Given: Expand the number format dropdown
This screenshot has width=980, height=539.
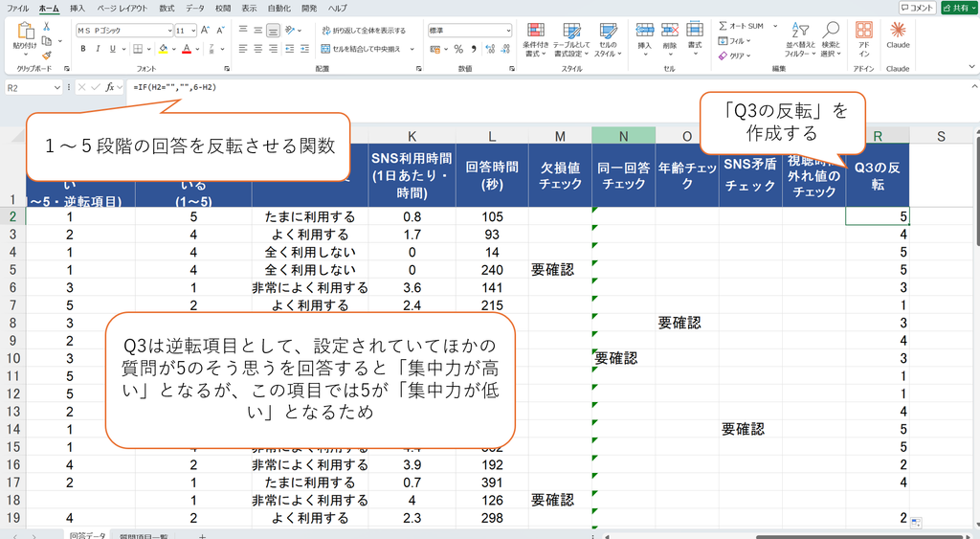Looking at the screenshot, I should 508,30.
